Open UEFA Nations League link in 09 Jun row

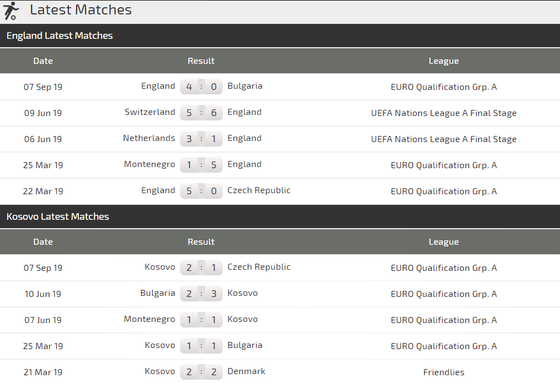[444, 113]
